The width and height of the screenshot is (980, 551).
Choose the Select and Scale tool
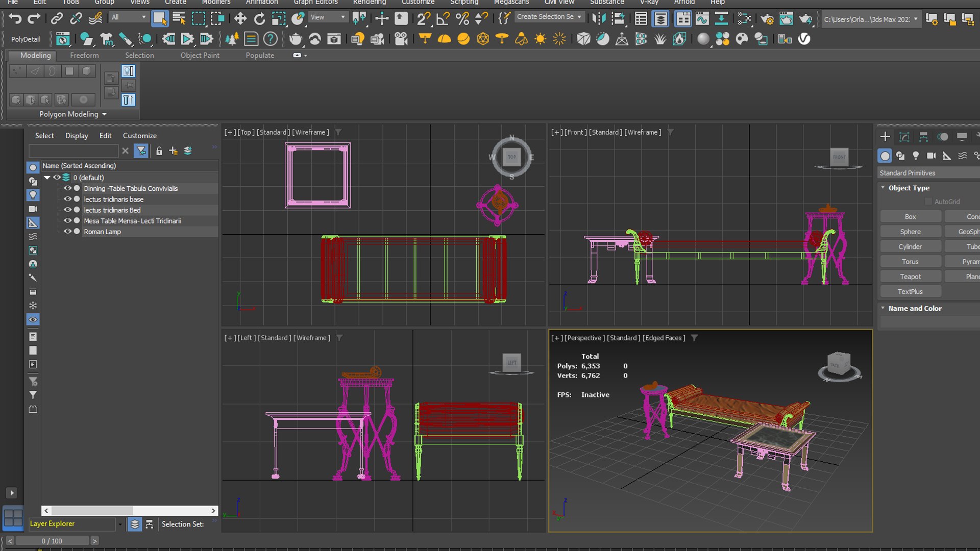pyautogui.click(x=279, y=19)
